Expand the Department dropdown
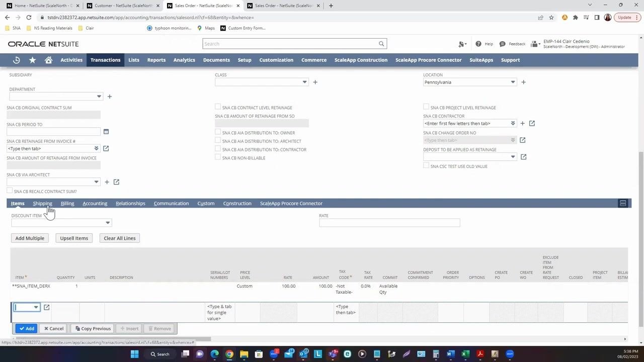644x362 pixels. coord(99,97)
